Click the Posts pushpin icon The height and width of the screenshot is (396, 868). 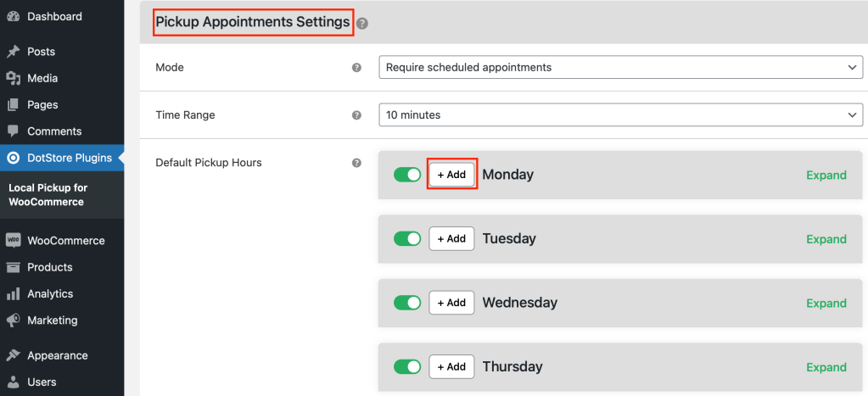14,52
